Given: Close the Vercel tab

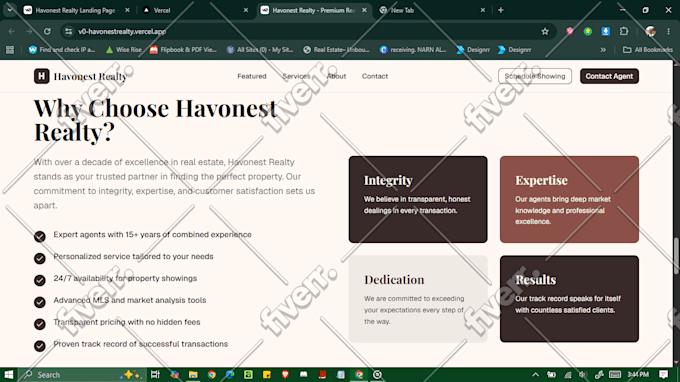Looking at the screenshot, I should click(x=246, y=10).
